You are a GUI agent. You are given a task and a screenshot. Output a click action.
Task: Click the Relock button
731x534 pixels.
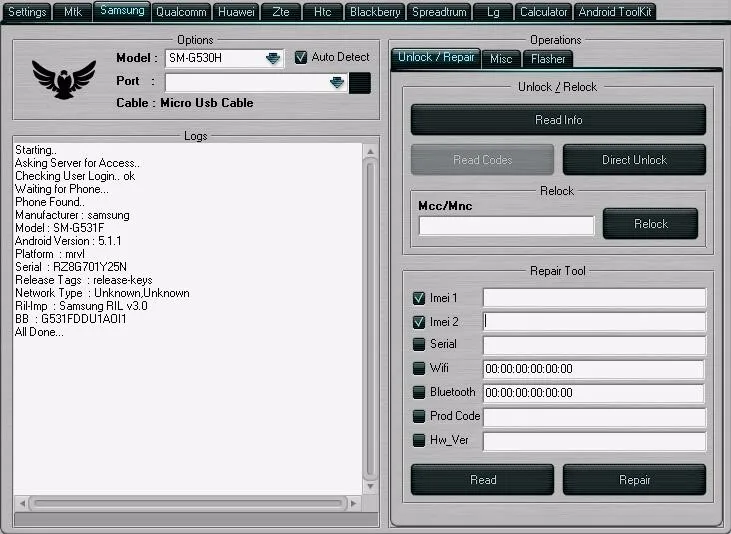(x=651, y=224)
